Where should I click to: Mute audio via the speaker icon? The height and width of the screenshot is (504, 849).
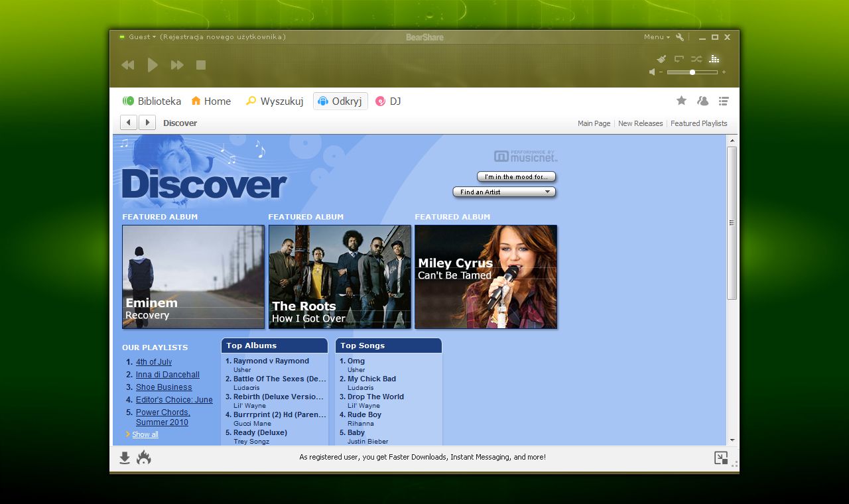652,72
